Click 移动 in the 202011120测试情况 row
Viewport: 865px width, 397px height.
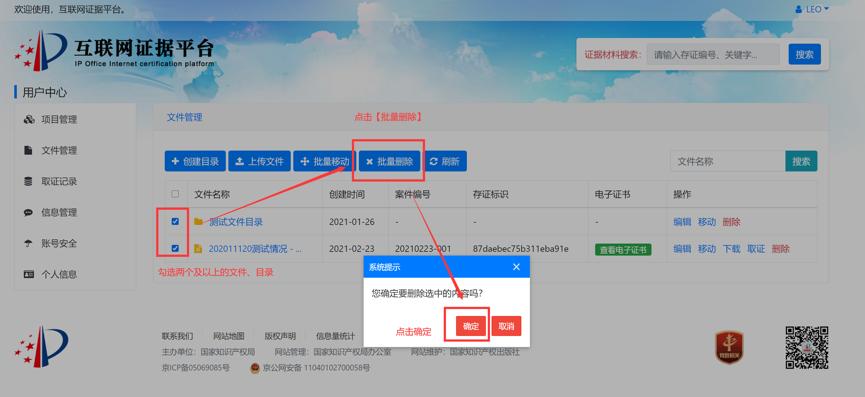[x=707, y=249]
